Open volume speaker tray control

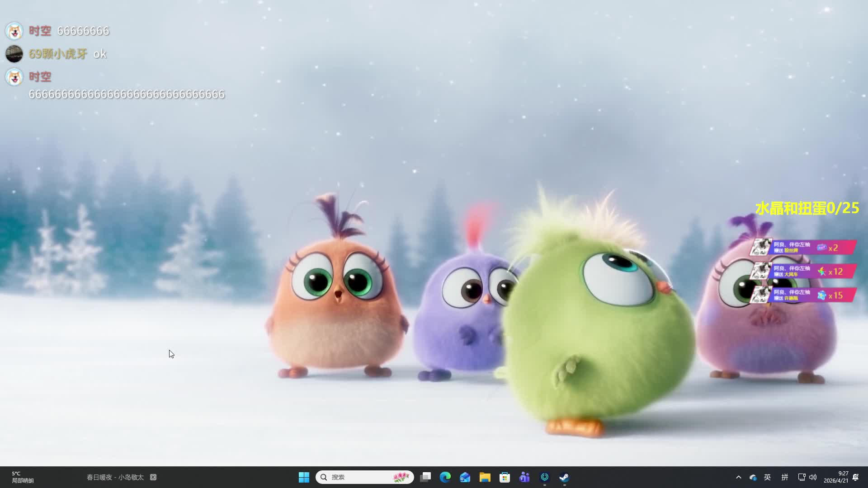[x=813, y=477]
